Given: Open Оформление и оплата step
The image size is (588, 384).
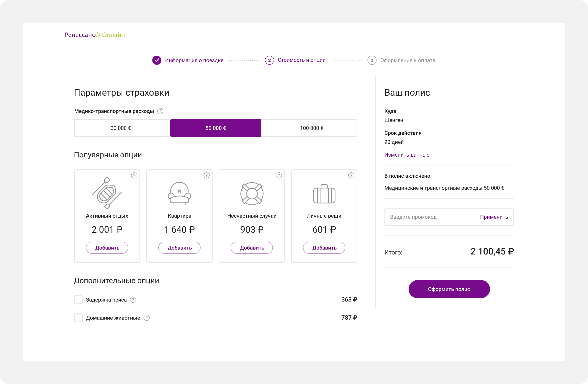Looking at the screenshot, I should tap(408, 60).
